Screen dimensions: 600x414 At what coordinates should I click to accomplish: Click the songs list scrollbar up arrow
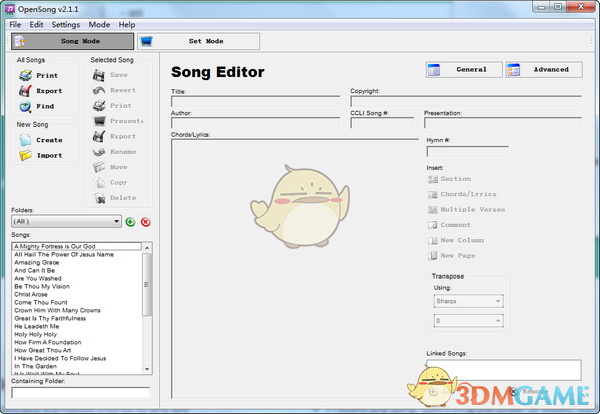click(147, 248)
